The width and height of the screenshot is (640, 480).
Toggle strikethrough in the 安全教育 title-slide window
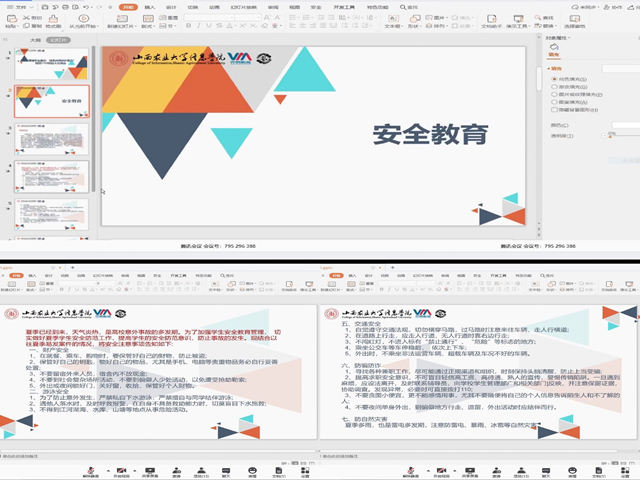[x=219, y=26]
